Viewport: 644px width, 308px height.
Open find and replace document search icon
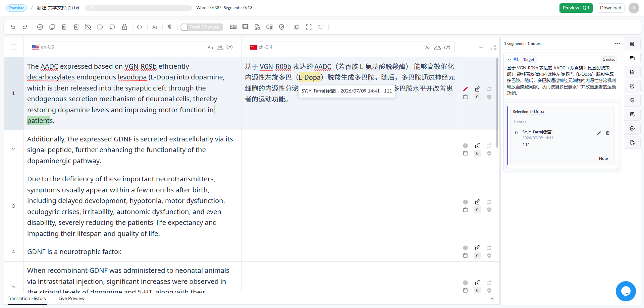coord(257,27)
